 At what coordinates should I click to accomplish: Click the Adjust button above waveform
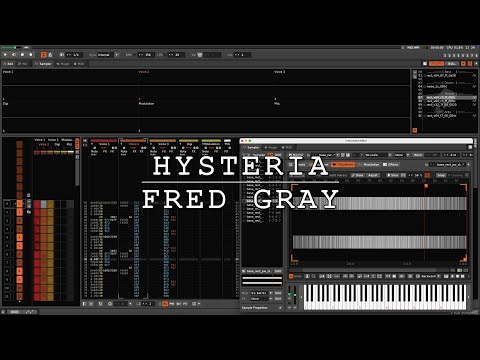point(373,175)
